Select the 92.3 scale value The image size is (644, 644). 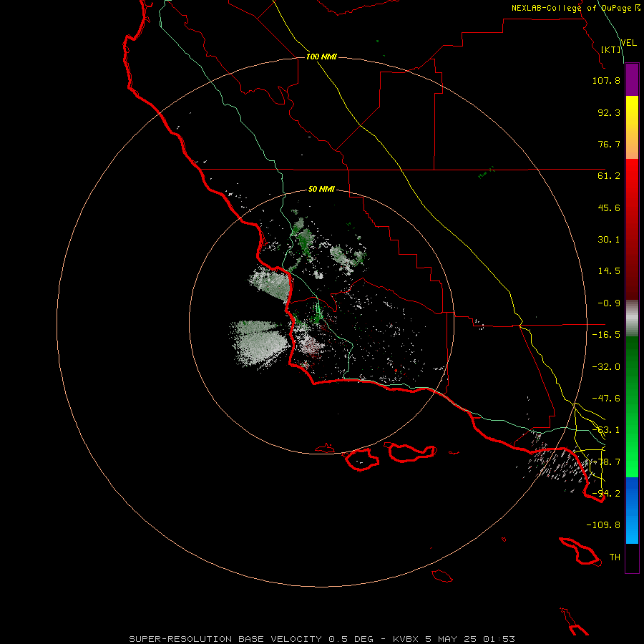pyautogui.click(x=609, y=112)
